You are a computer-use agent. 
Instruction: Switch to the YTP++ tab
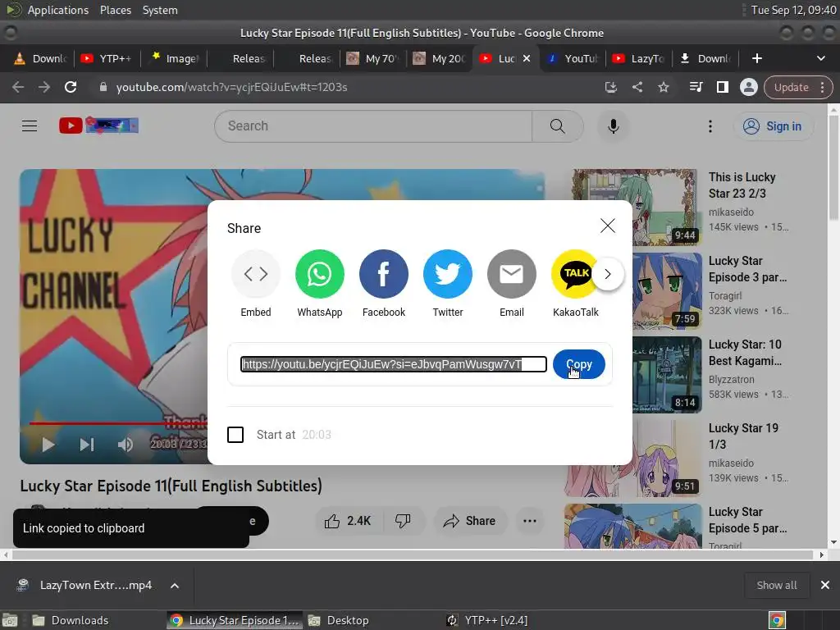click(107, 58)
